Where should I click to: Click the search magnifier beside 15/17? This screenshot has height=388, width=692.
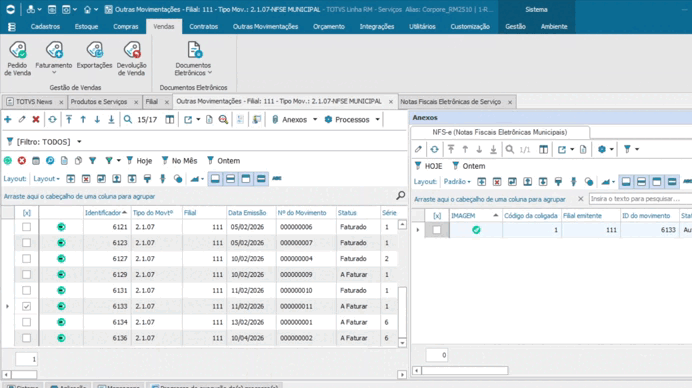click(128, 120)
